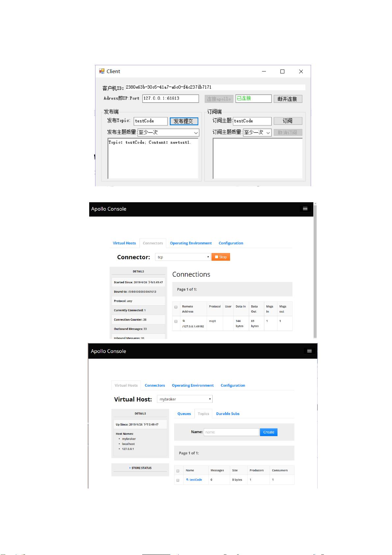Open the Durable Subs tab
392x555 pixels.
tap(228, 414)
